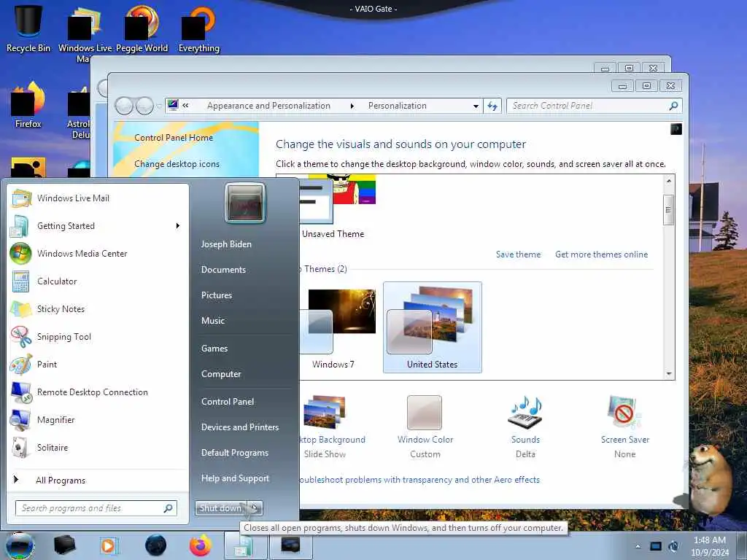The height and width of the screenshot is (560, 747).
Task: Open Music from Start menu
Action: (213, 321)
